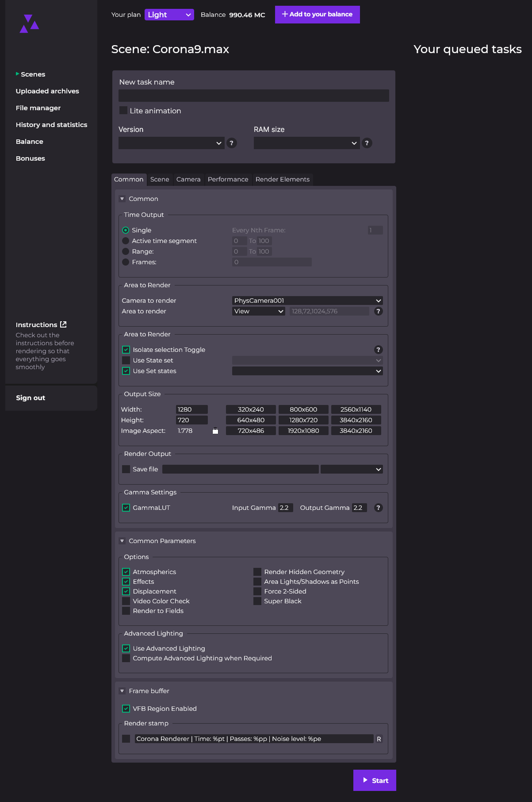
Task: Open the Your plan Light dropdown
Action: [x=169, y=15]
